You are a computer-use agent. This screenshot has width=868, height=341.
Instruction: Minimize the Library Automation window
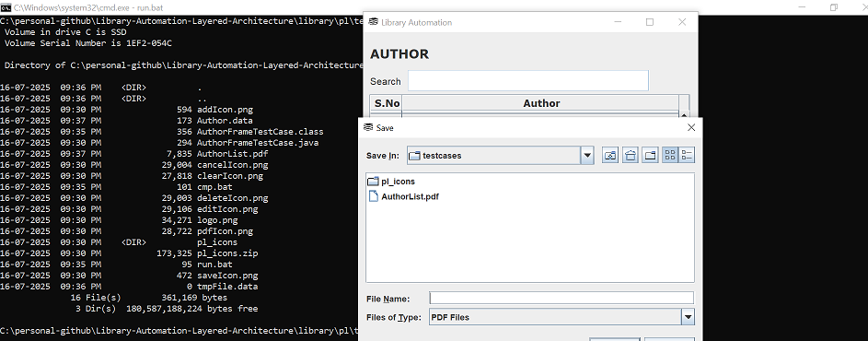618,22
